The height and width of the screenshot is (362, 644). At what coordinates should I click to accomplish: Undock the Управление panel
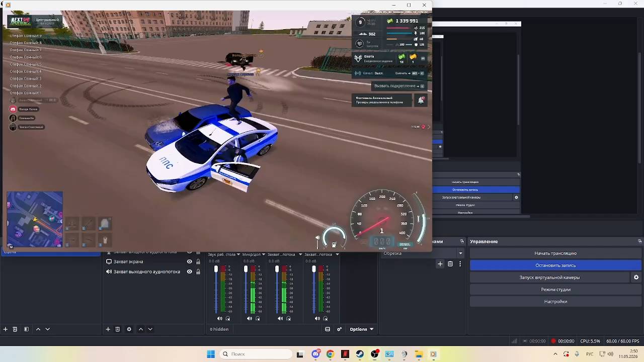640,242
